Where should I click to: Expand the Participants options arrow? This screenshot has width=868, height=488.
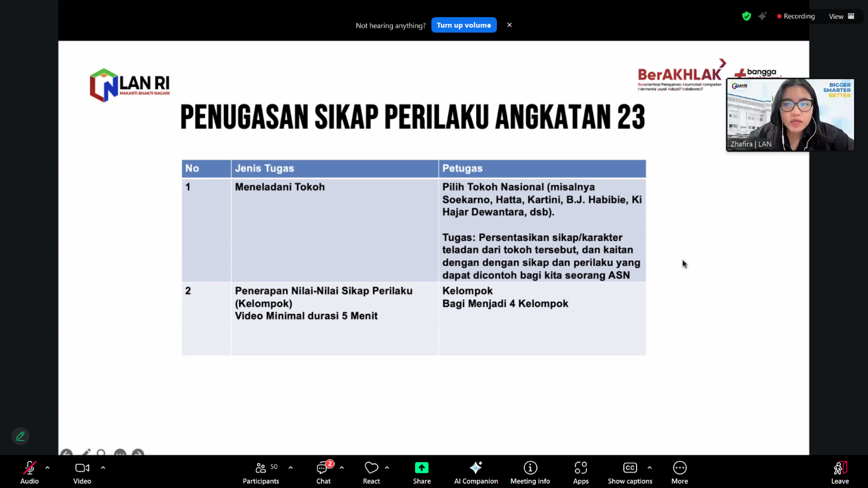coord(291,468)
